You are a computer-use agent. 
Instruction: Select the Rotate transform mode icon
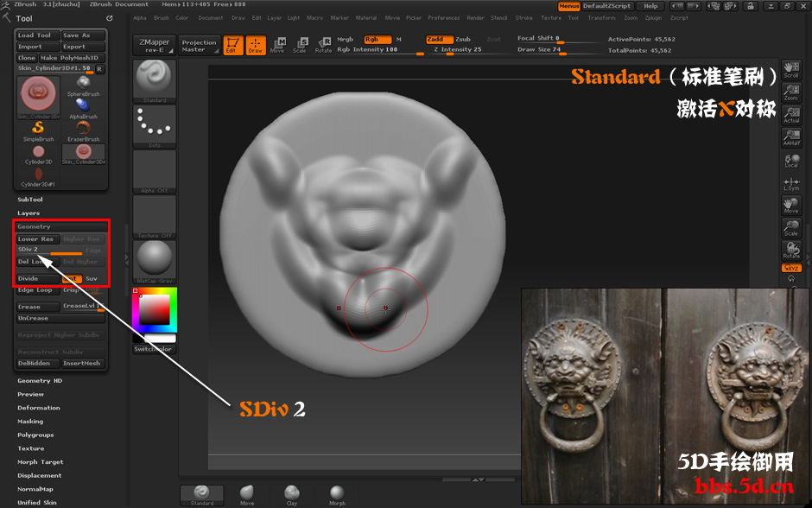click(x=323, y=45)
